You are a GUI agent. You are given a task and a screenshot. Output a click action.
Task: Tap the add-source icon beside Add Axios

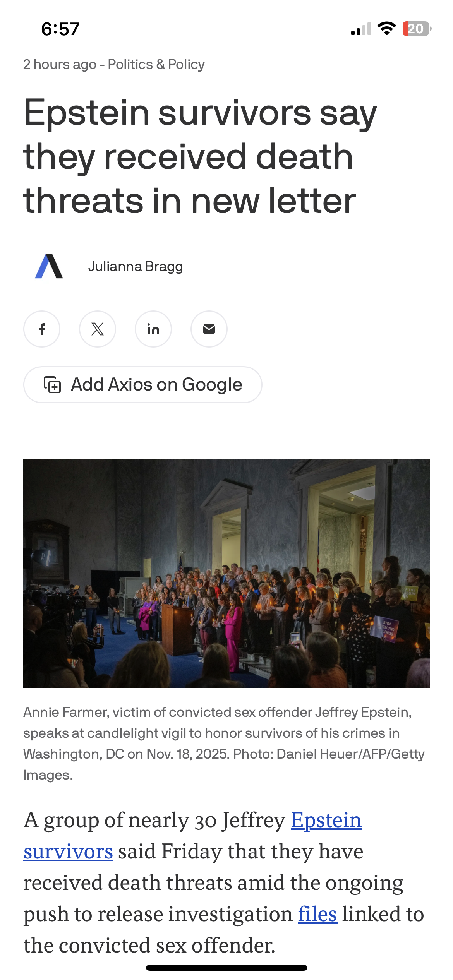coord(52,385)
